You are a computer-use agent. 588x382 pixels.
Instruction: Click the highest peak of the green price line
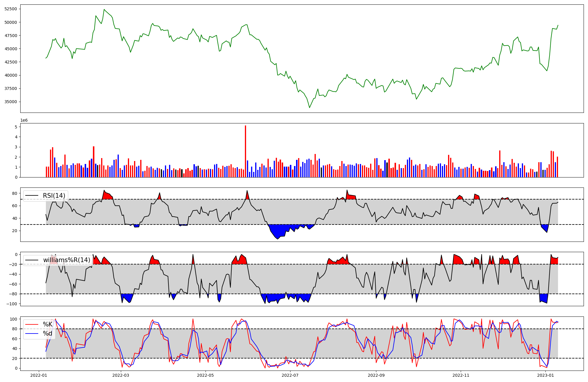tap(104, 9)
